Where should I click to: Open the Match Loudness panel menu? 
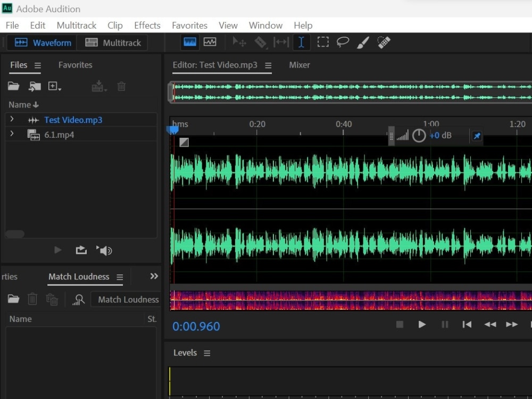(120, 277)
